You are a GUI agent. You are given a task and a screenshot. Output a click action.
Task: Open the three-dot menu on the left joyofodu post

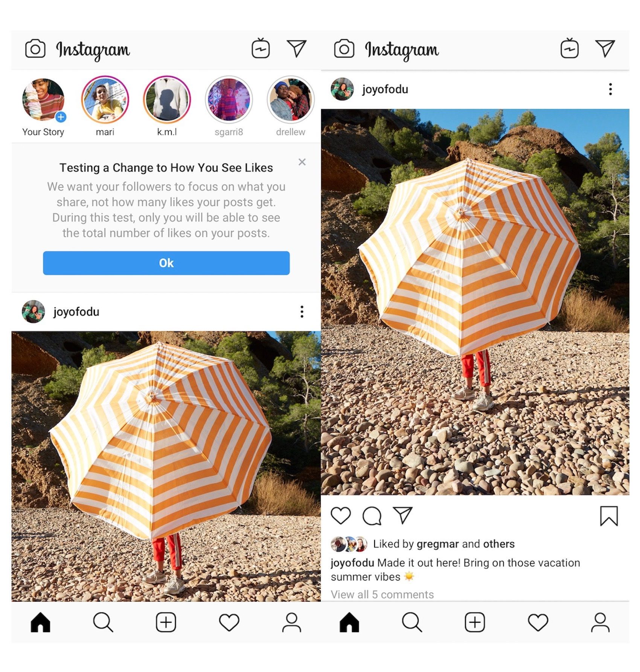click(302, 312)
